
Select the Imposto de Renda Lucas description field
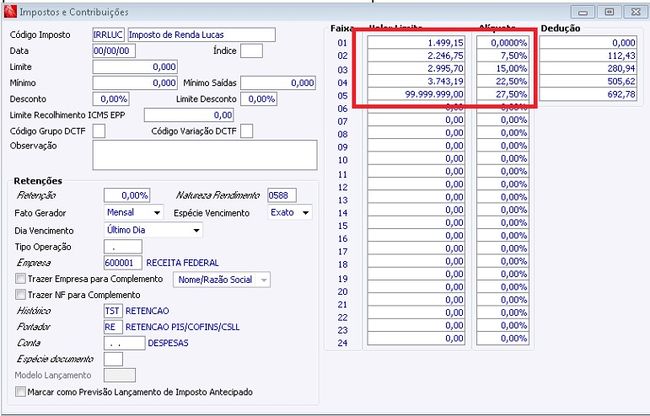(x=201, y=35)
